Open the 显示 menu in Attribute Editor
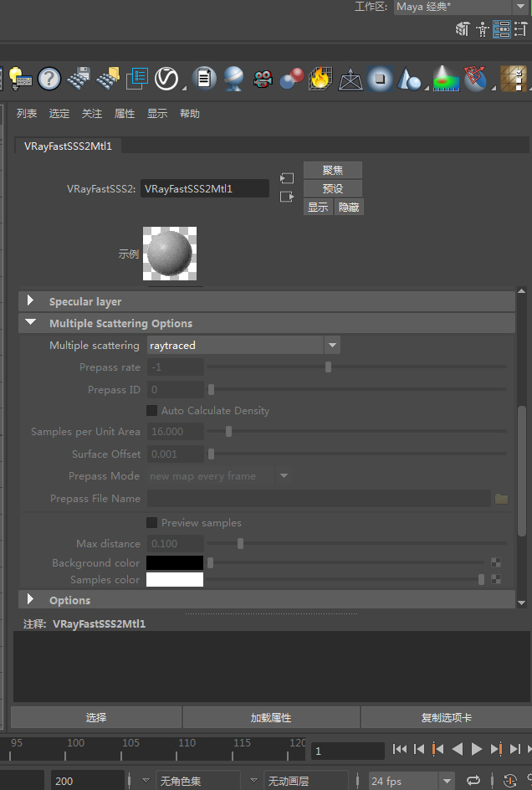 coord(157,113)
